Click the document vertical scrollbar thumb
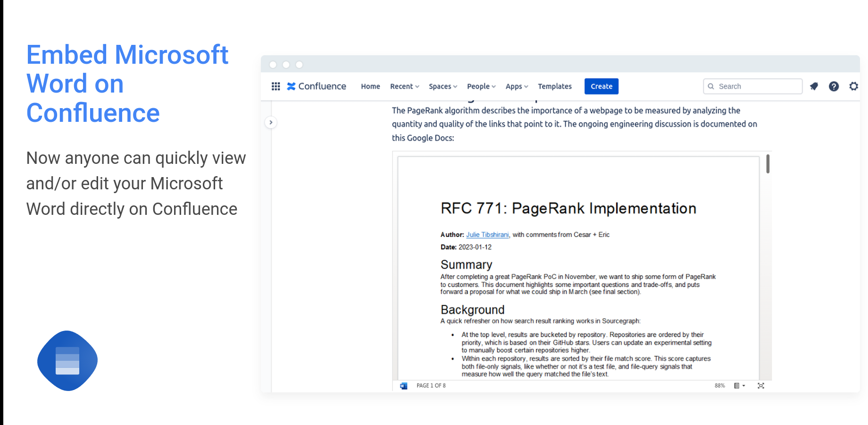Image resolution: width=868 pixels, height=425 pixels. [x=768, y=164]
